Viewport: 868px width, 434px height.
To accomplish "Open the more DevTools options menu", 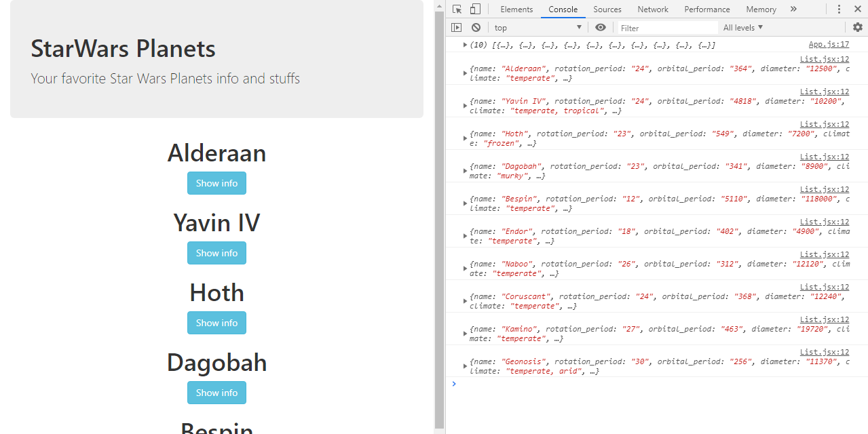I will [839, 9].
